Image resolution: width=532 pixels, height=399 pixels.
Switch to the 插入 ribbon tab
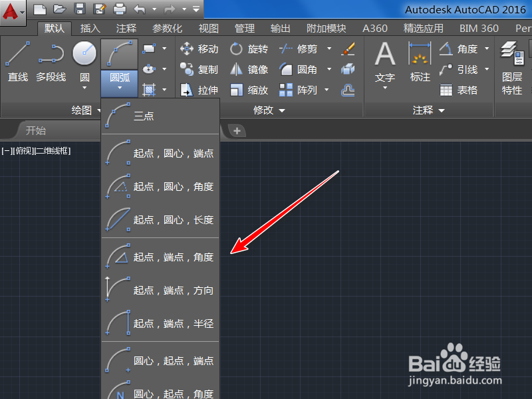pyautogui.click(x=90, y=28)
